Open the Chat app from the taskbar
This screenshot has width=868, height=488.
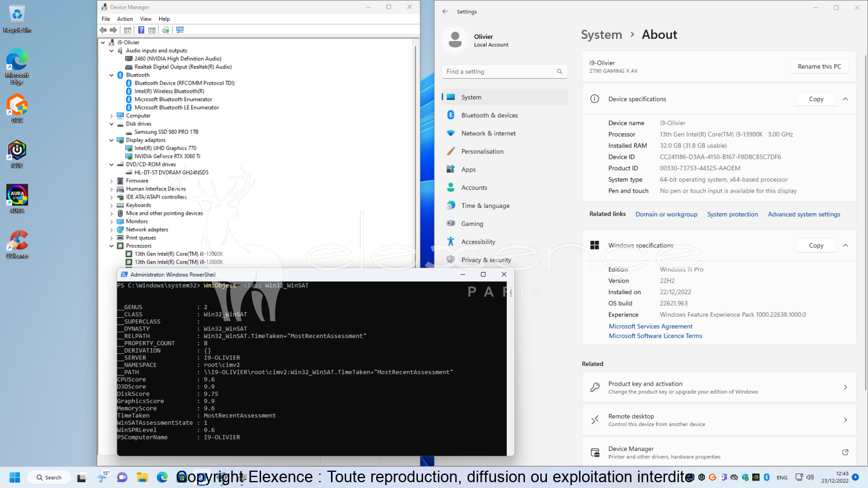pos(122,478)
